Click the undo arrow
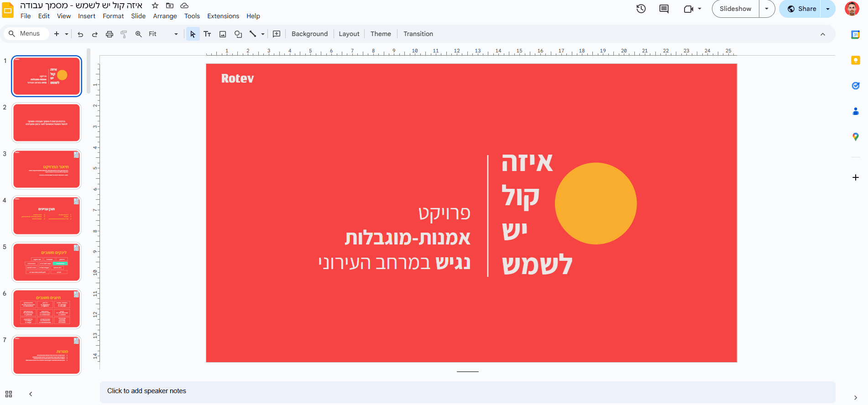Image resolution: width=868 pixels, height=405 pixels. (x=80, y=34)
